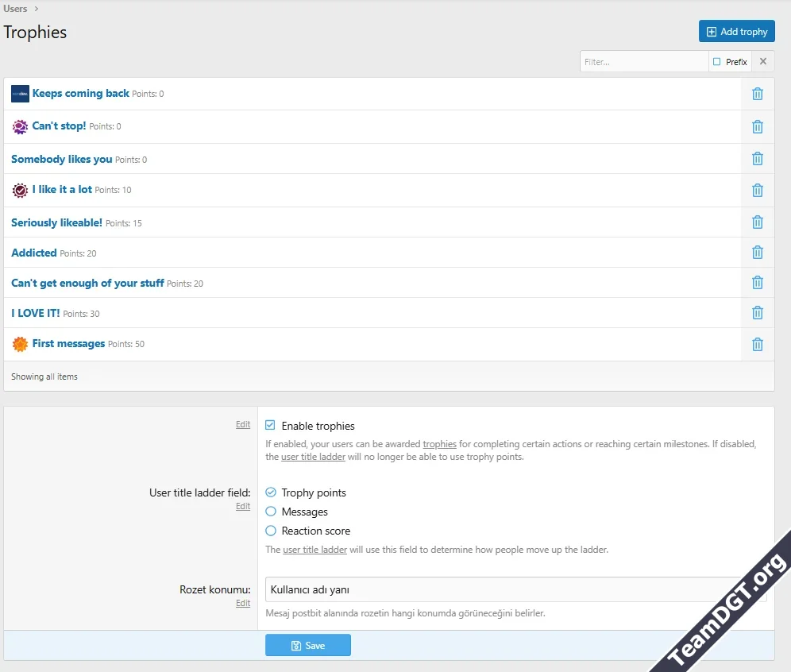This screenshot has width=791, height=672.
Task: Select Messages as ladder field
Action: click(271, 512)
